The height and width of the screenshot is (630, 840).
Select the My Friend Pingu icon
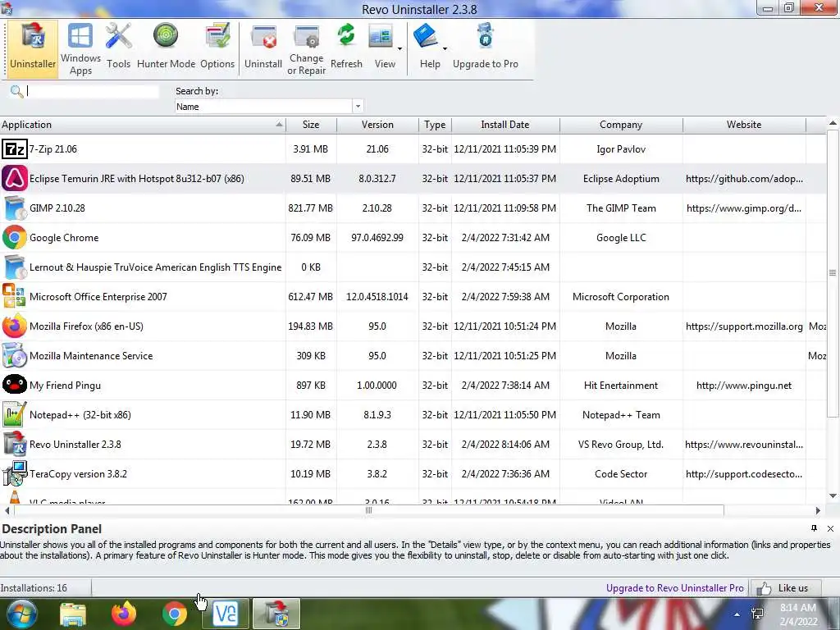(x=15, y=385)
